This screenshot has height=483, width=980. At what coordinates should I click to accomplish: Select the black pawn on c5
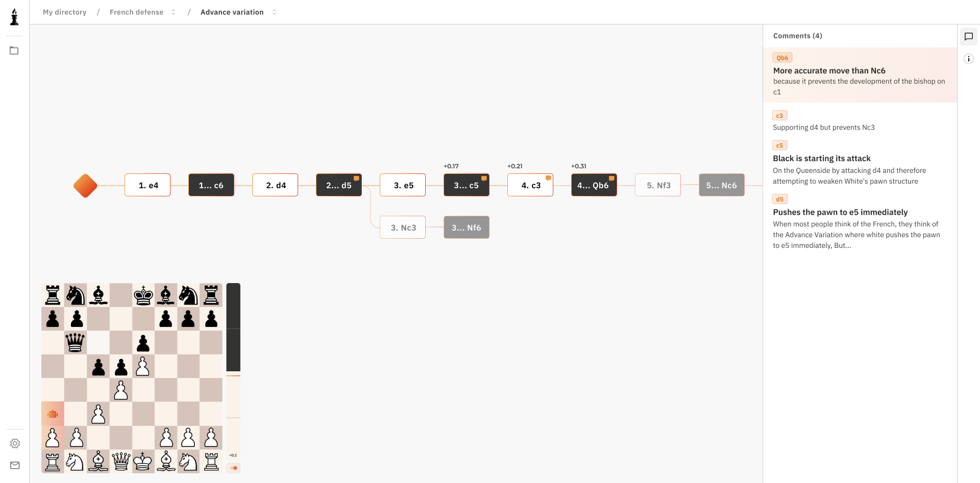(98, 366)
